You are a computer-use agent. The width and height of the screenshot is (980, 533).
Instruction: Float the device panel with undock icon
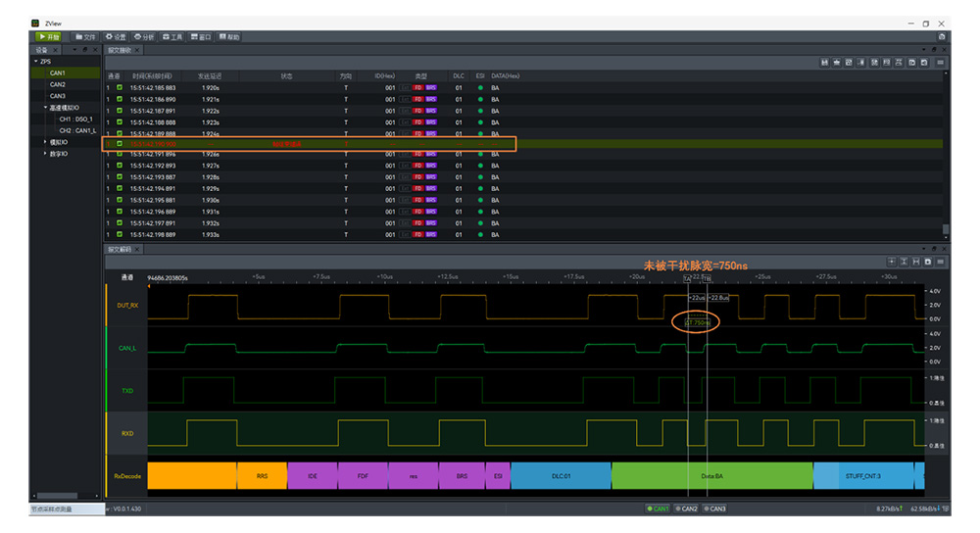click(85, 50)
